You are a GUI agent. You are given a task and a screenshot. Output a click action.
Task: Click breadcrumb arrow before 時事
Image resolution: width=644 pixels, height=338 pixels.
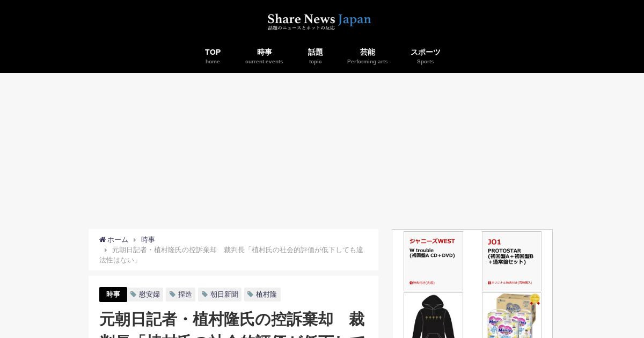click(x=135, y=240)
